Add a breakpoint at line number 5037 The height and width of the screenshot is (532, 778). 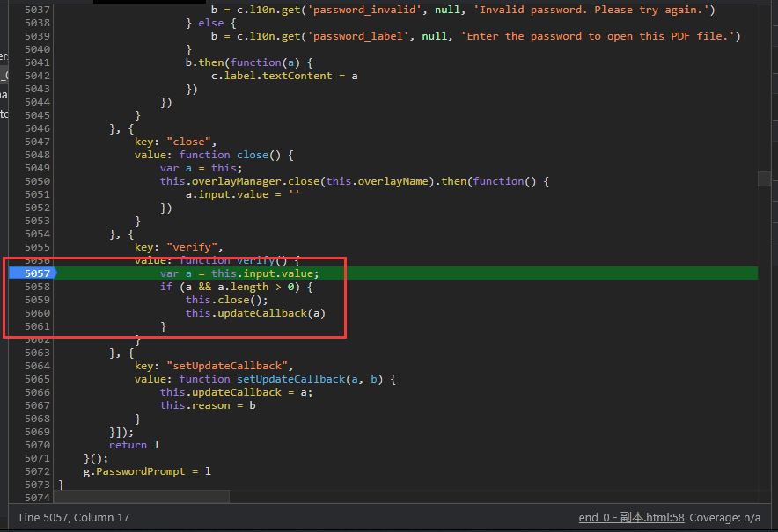click(37, 10)
